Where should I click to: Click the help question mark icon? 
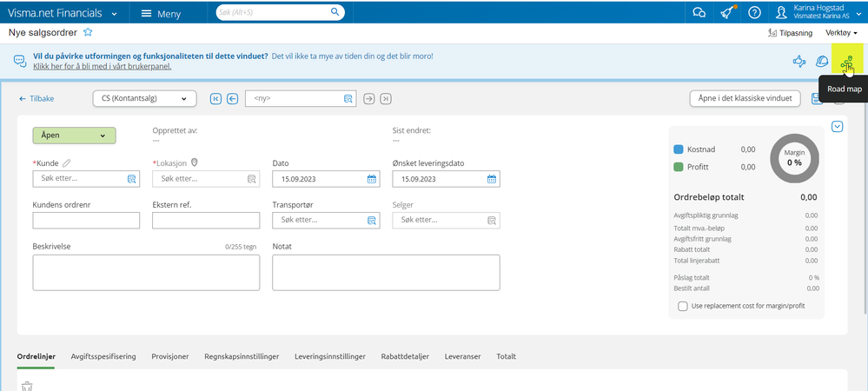pyautogui.click(x=754, y=12)
